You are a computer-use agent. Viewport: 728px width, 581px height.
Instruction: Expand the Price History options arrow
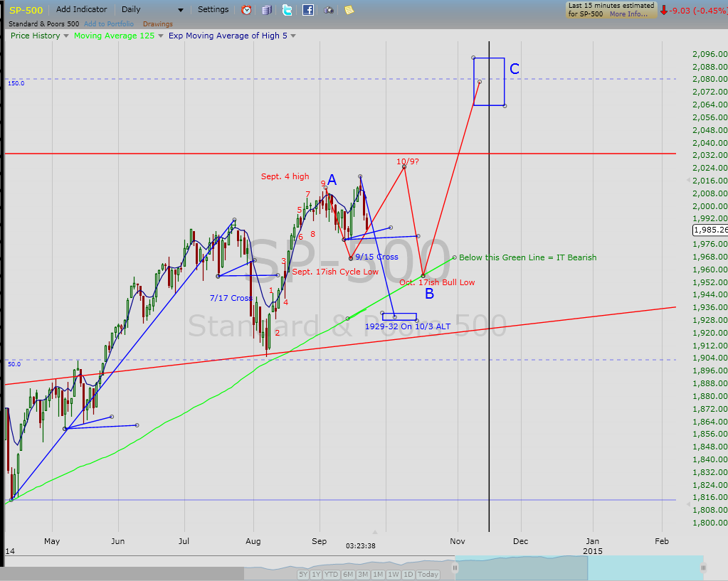coord(66,36)
